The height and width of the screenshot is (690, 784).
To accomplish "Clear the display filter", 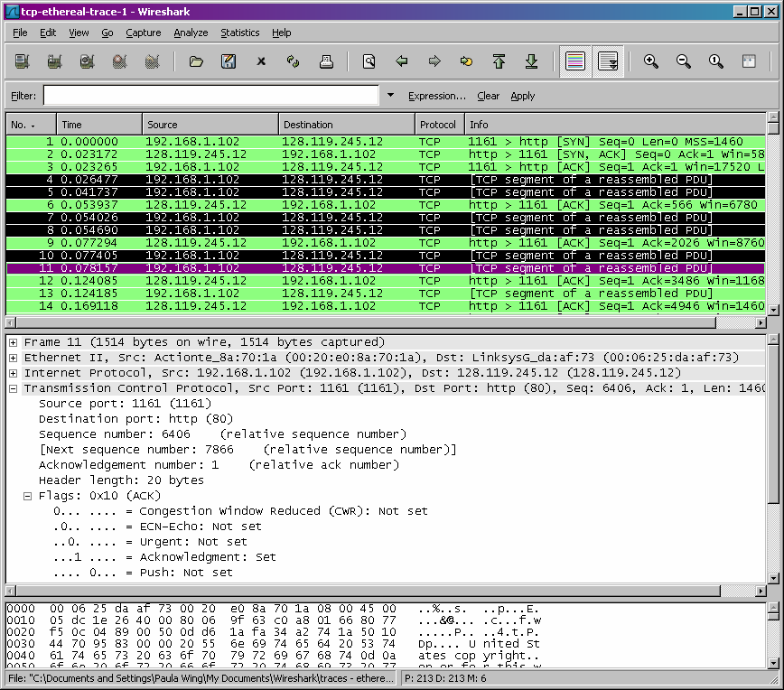I will click(x=488, y=96).
